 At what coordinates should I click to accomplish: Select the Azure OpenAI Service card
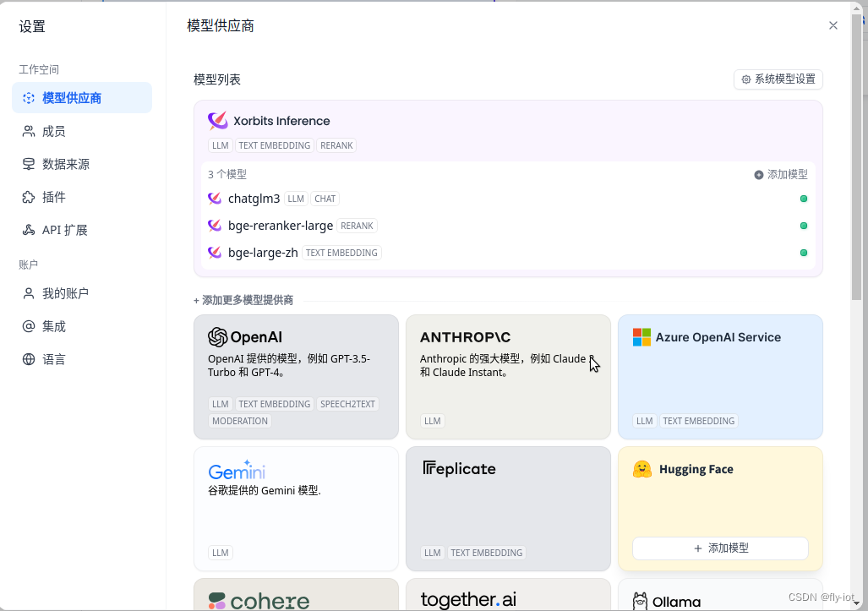tap(720, 377)
